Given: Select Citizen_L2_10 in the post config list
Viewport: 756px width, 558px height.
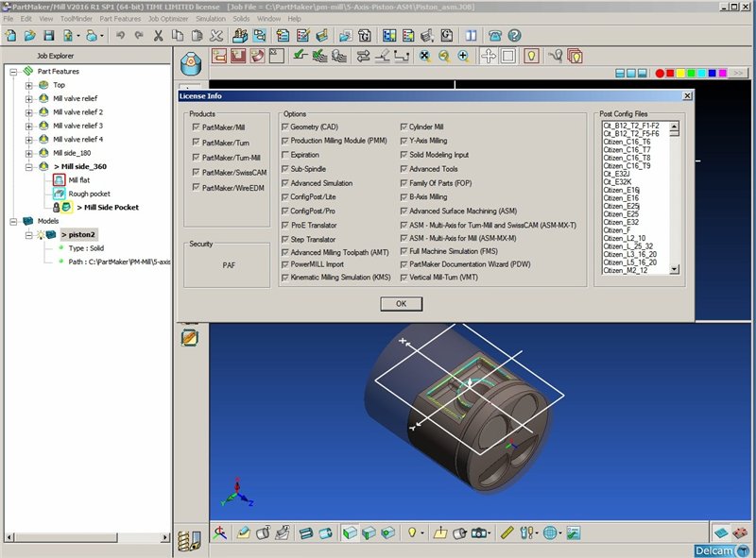Looking at the screenshot, I should 625,238.
